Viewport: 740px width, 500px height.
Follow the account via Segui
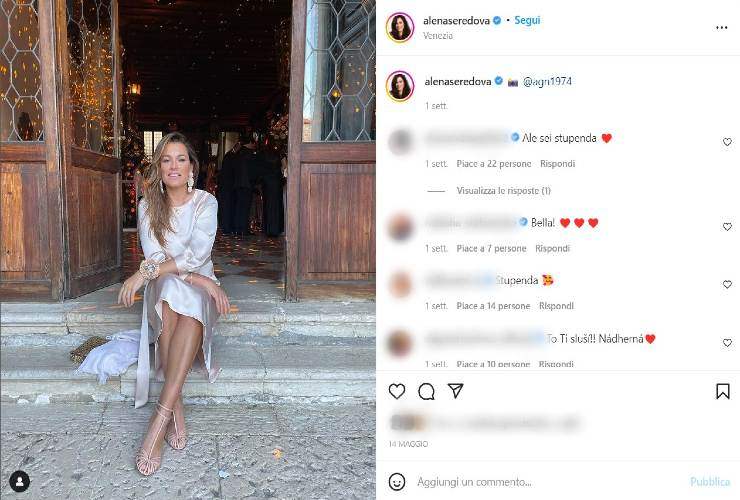[527, 20]
